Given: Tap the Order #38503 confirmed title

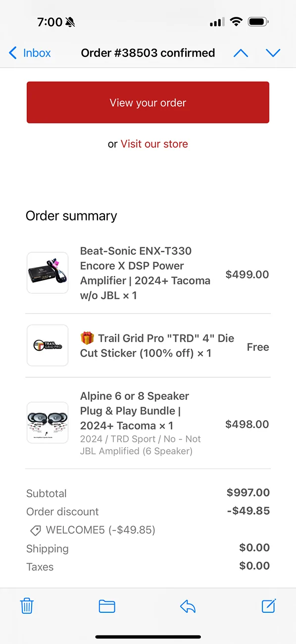Looking at the screenshot, I should 148,53.
